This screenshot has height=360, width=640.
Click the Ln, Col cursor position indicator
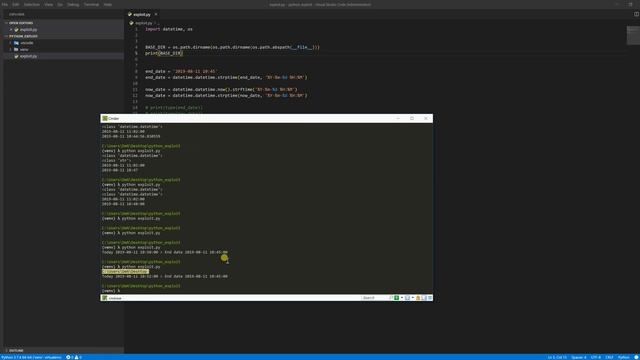pyautogui.click(x=557, y=357)
